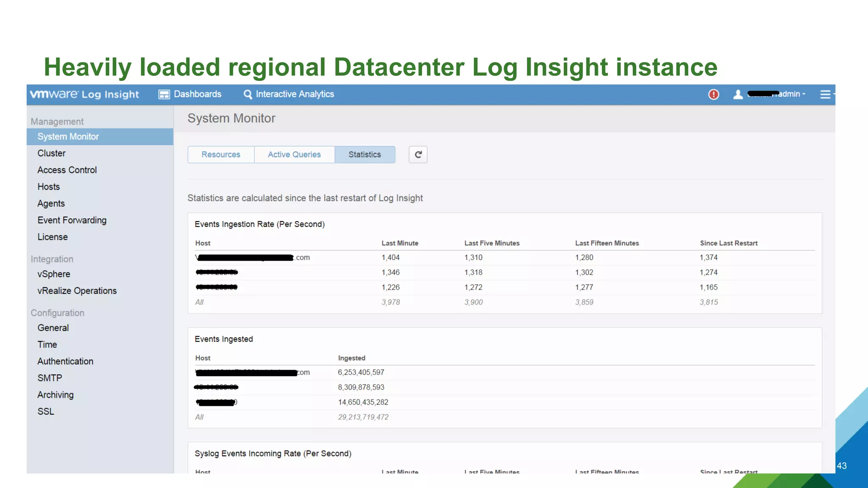Open the red alert notification icon
Screen dimensions: 868x488
(x=714, y=94)
